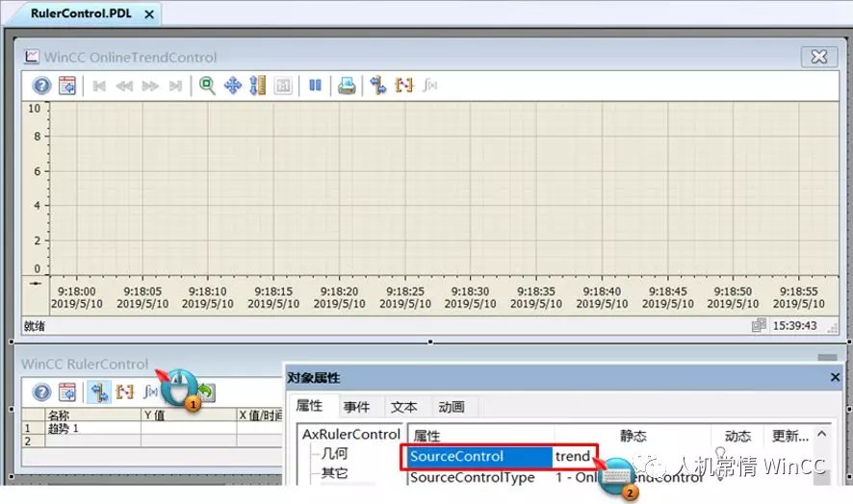Click the help icon in OnlineTrendControl toolbar

(x=41, y=86)
